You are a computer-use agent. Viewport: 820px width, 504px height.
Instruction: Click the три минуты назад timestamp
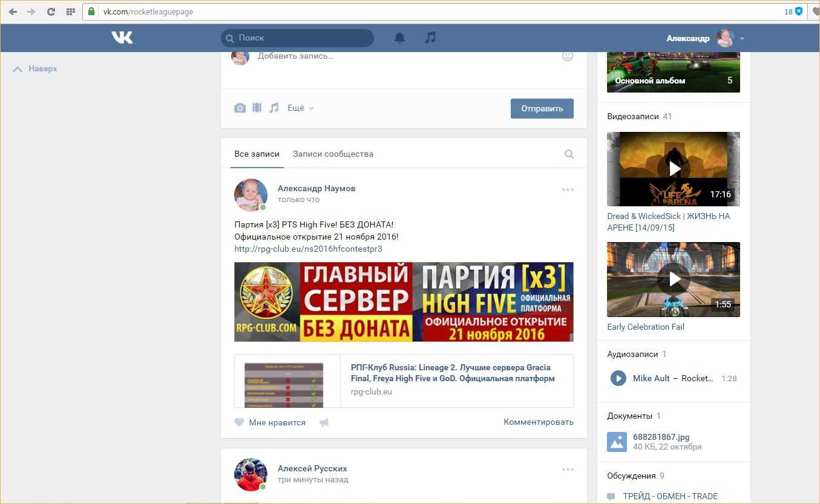[313, 480]
